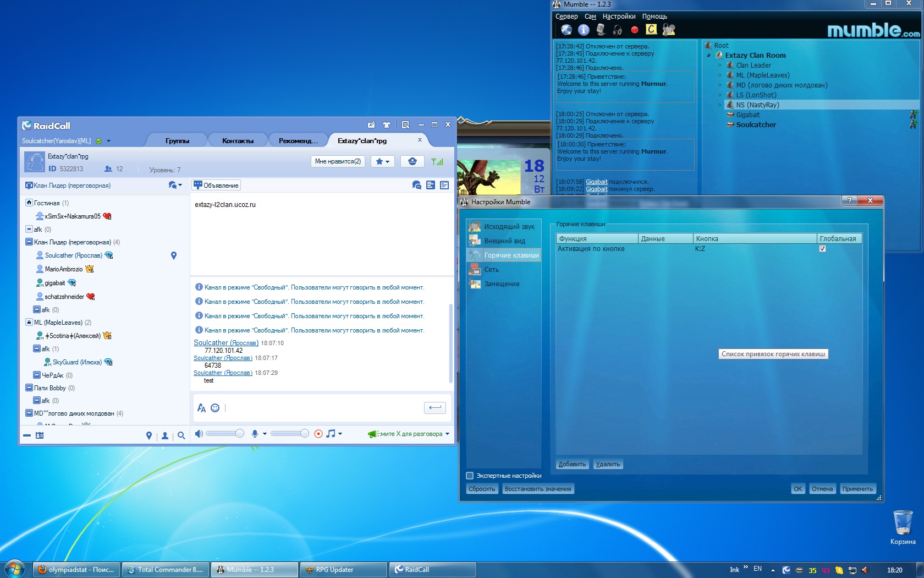This screenshot has height=578, width=924.
Task: Mute RaidCall speaker volume icon
Action: 199,434
